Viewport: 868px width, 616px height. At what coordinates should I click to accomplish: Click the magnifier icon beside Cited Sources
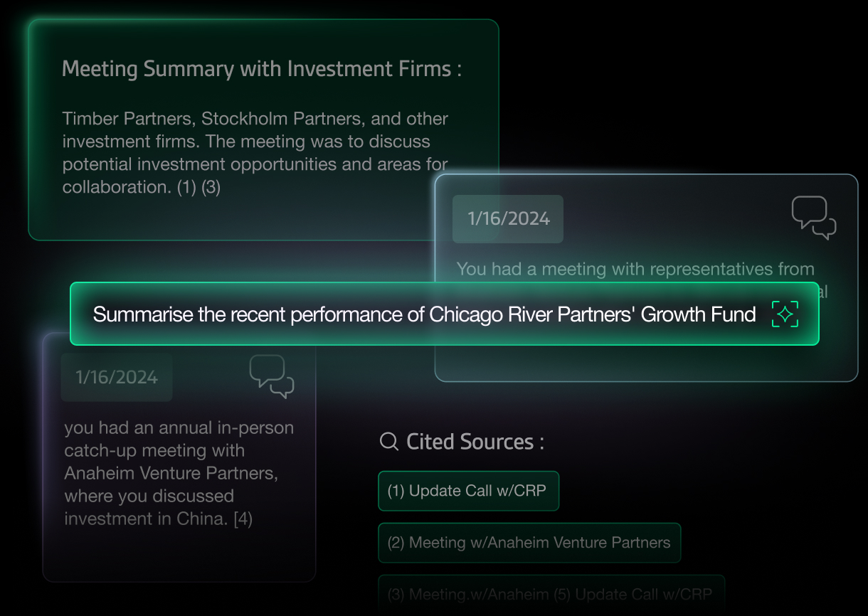coord(389,442)
